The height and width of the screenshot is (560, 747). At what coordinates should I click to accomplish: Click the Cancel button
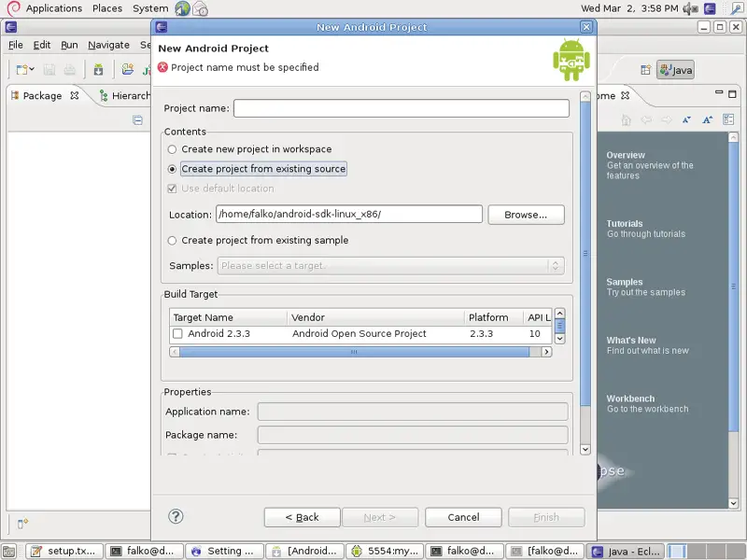coord(463,517)
